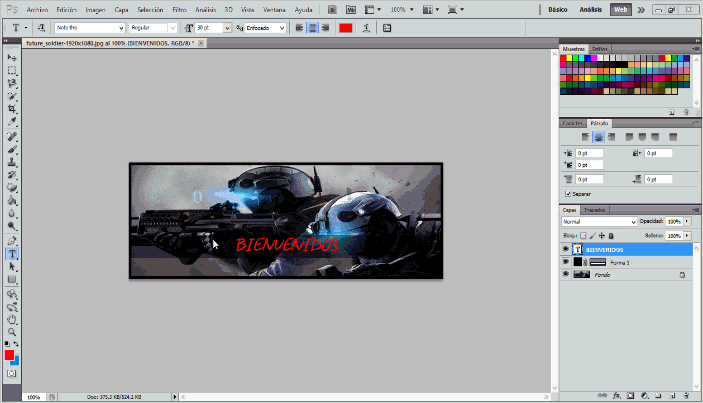Viewport: 703px width, 403px height.
Task: Toggle Quick Mask mode
Action: [x=12, y=373]
